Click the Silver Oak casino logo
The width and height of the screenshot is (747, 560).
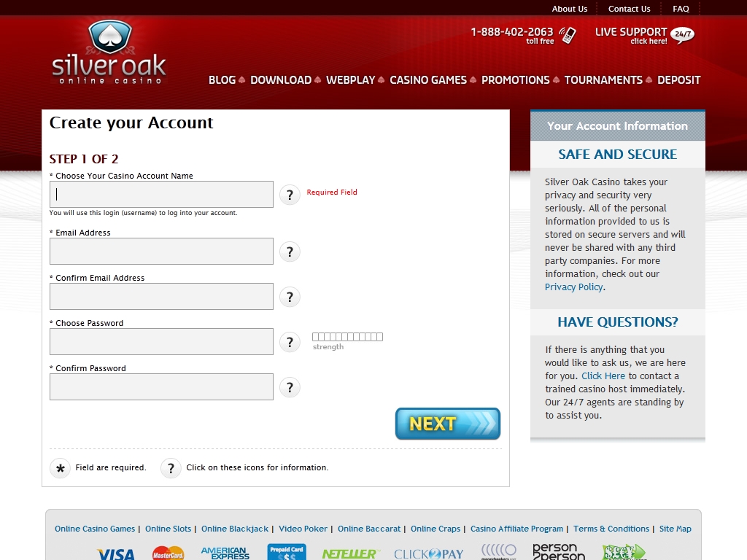[109, 53]
